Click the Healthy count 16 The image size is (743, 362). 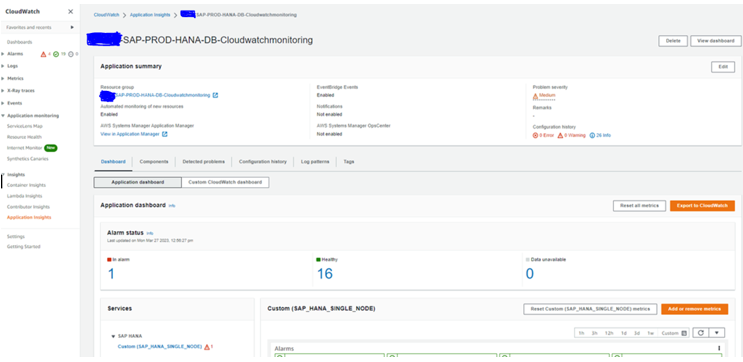pyautogui.click(x=325, y=273)
